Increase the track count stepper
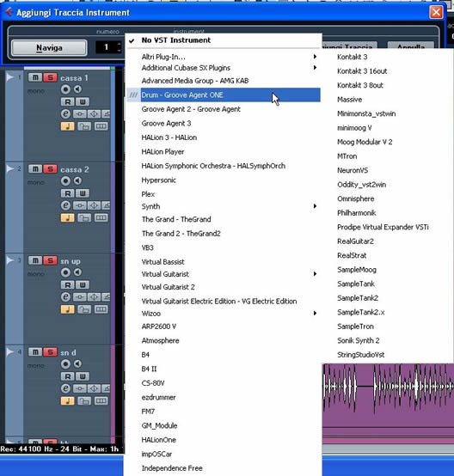This screenshot has height=476, width=454. [120, 44]
